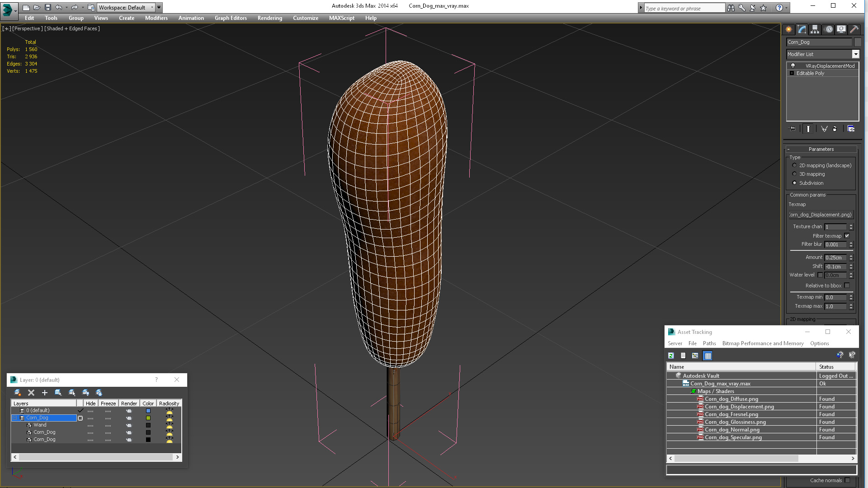This screenshot has width=868, height=488.
Task: Select highlighted objects and layers icon
Action: coord(58,393)
